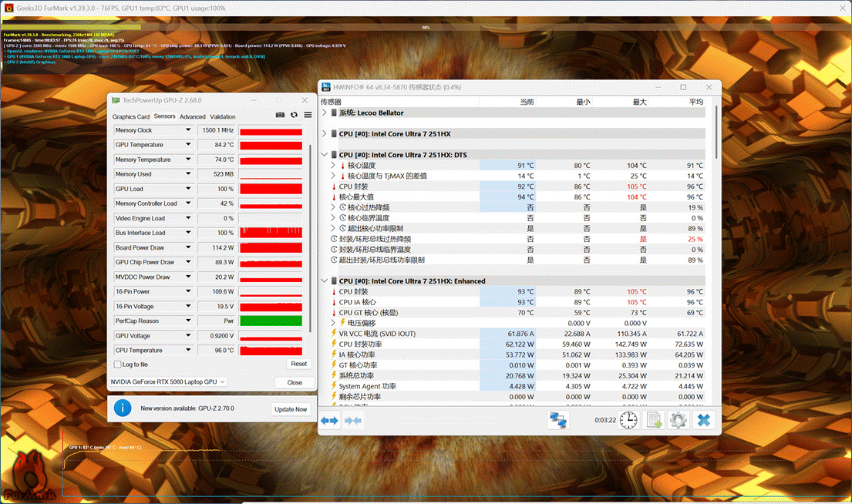
Task: Click the HWiNFO clock reset timer icon
Action: [628, 420]
